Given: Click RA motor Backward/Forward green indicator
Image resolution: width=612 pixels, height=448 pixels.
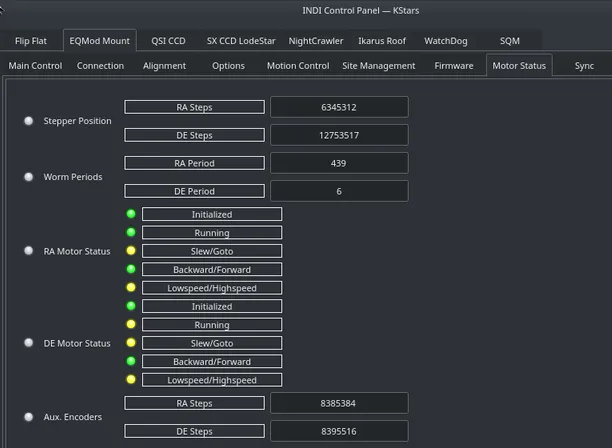Looking at the screenshot, I should 131,269.
